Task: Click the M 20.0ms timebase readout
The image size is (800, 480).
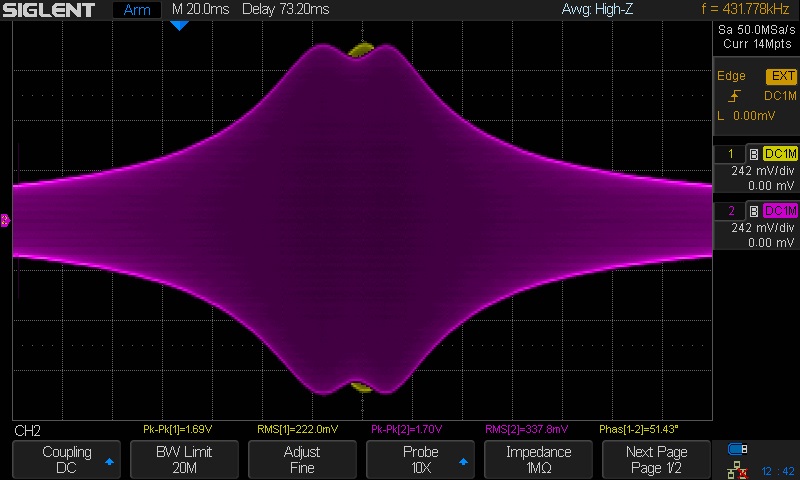Action: (199, 10)
